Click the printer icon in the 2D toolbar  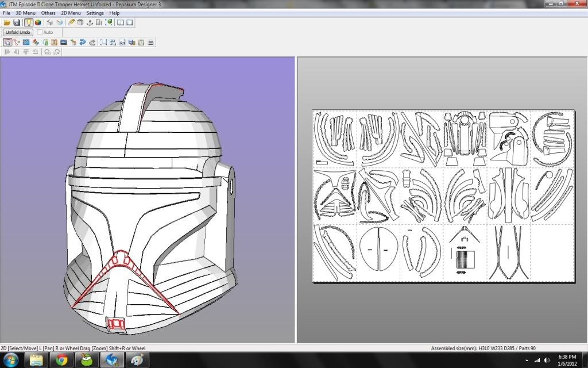pyautogui.click(x=150, y=42)
